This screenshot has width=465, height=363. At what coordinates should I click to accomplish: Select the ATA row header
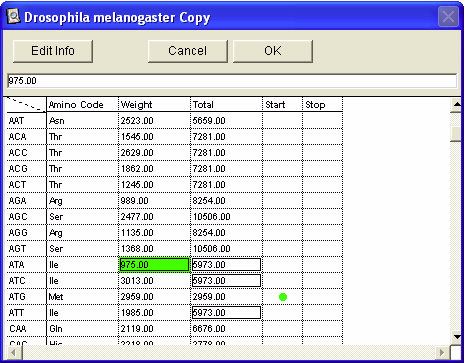click(26, 265)
